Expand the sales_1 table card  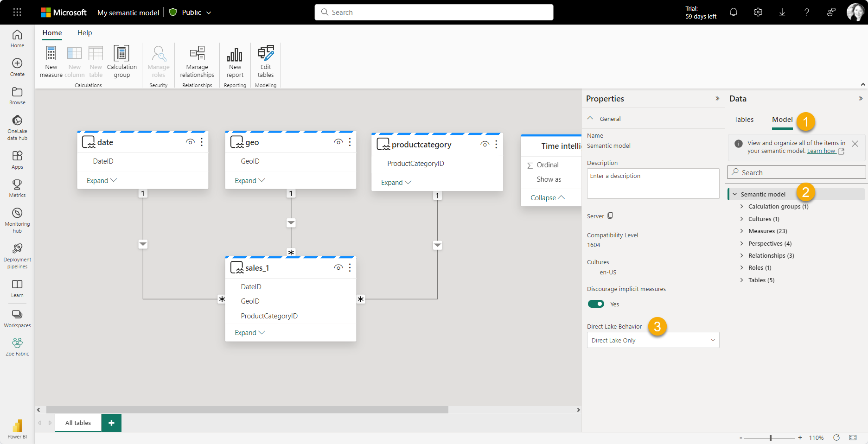click(249, 333)
